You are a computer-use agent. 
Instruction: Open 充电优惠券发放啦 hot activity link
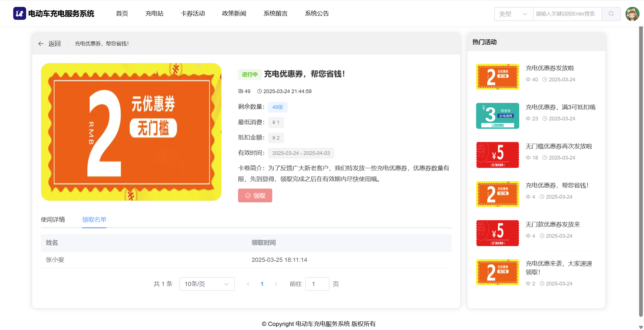tap(550, 68)
